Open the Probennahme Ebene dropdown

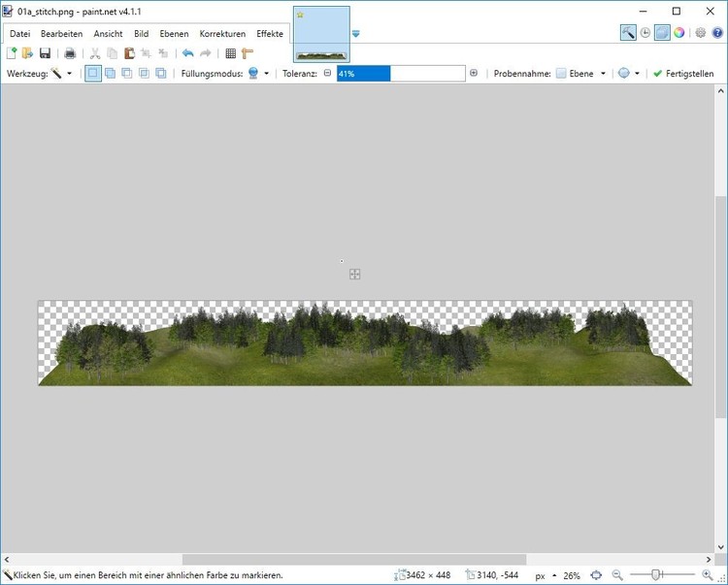[581, 74]
